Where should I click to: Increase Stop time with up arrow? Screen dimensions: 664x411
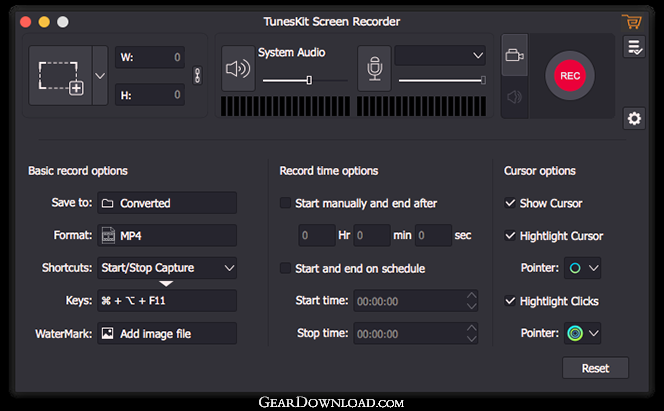471,328
